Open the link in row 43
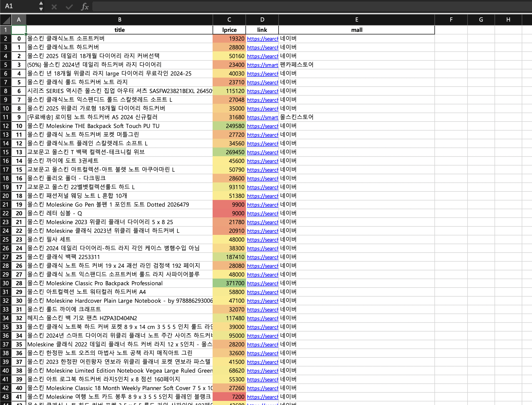 [262, 397]
